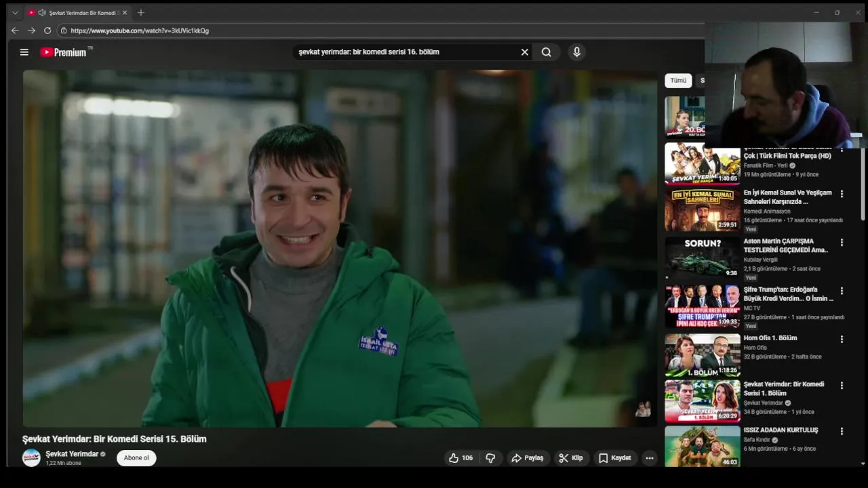
Task: Select the Tümü filter chip
Action: 678,81
